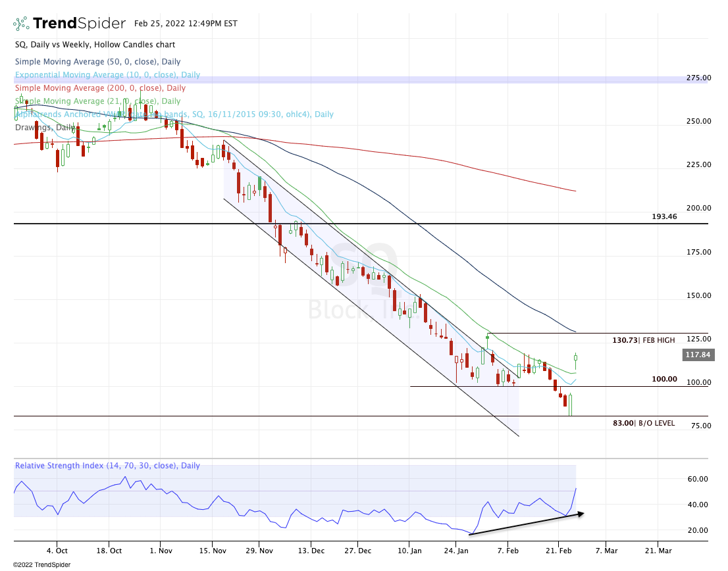Image resolution: width=728 pixels, height=571 pixels.
Task: Click the '7. Feb' date axis label
Action: (x=508, y=551)
